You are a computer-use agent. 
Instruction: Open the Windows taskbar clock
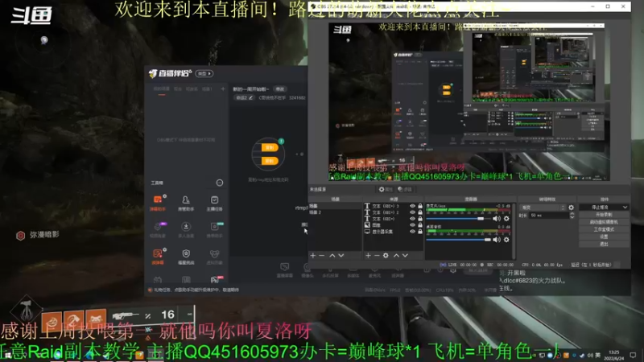point(613,355)
